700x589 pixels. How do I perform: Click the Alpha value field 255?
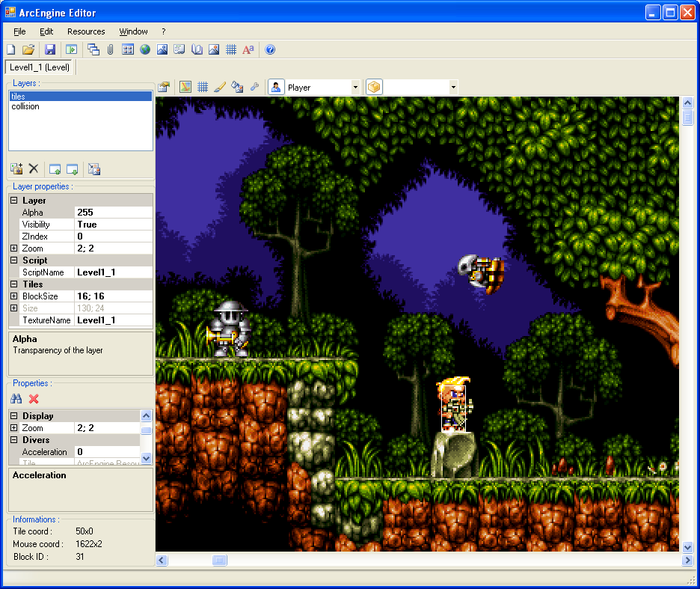point(114,213)
